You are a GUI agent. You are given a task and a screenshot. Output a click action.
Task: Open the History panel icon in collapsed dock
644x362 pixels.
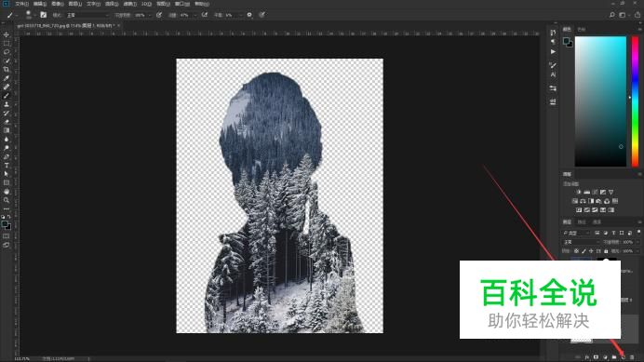click(553, 33)
